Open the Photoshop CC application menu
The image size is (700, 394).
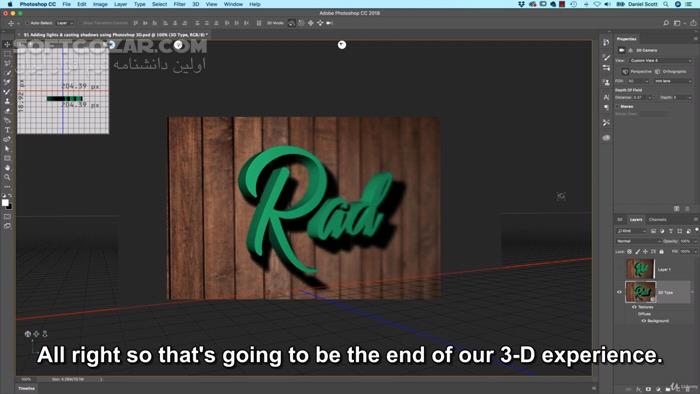(38, 4)
